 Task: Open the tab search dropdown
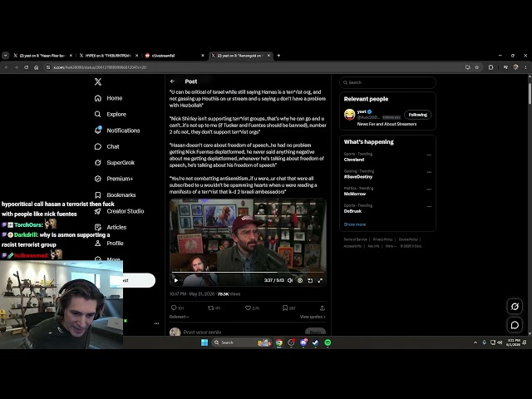pyautogui.click(x=5, y=56)
